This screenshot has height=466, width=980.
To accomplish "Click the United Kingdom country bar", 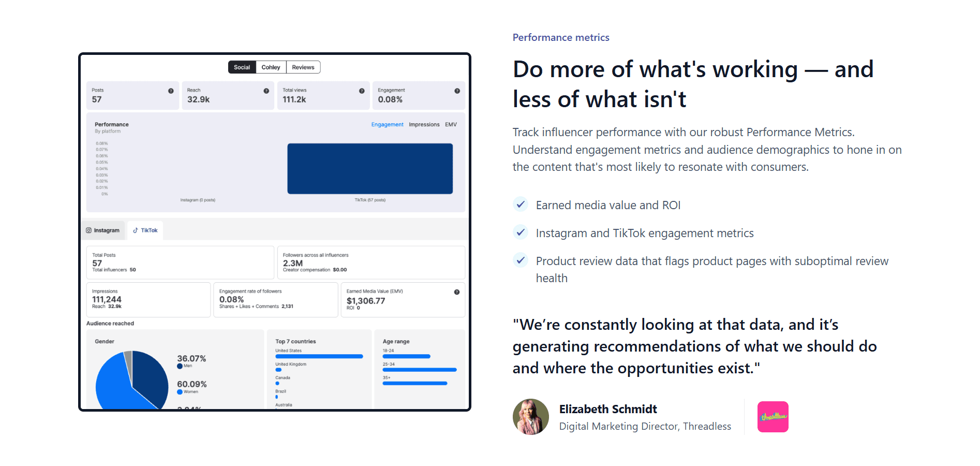I will pyautogui.click(x=278, y=370).
